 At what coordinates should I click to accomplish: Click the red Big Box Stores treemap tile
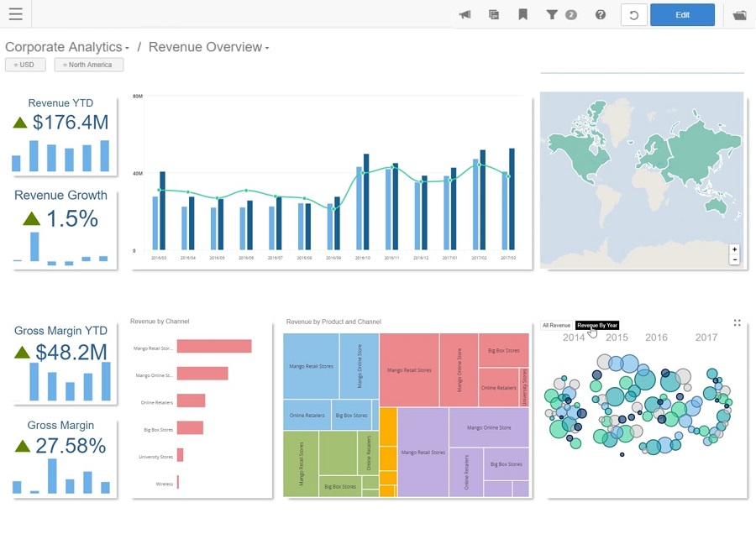[504, 350]
